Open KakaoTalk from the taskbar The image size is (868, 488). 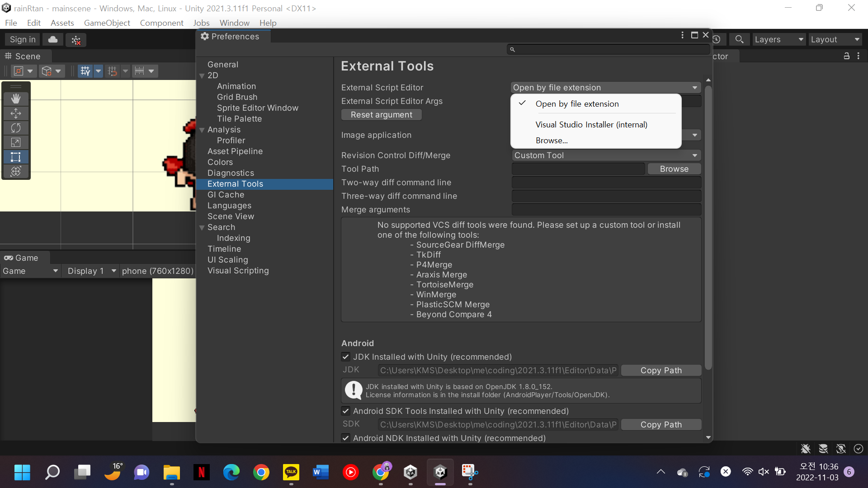pyautogui.click(x=291, y=473)
